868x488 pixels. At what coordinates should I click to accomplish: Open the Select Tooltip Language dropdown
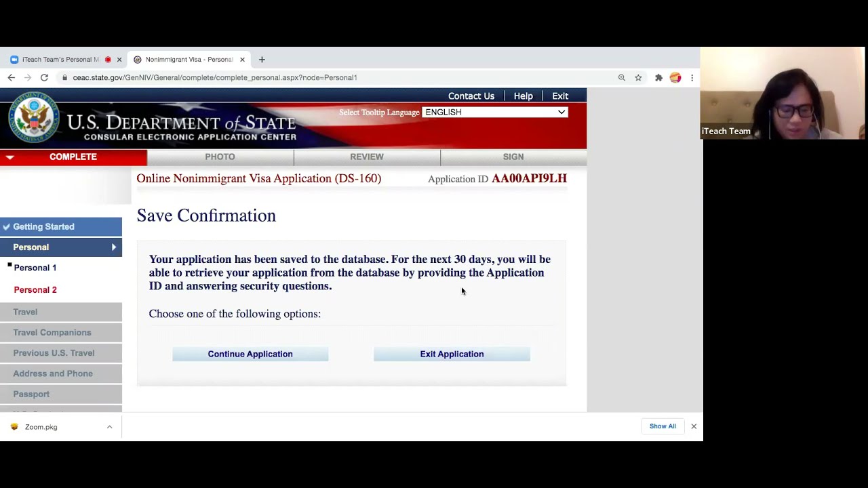[495, 112]
